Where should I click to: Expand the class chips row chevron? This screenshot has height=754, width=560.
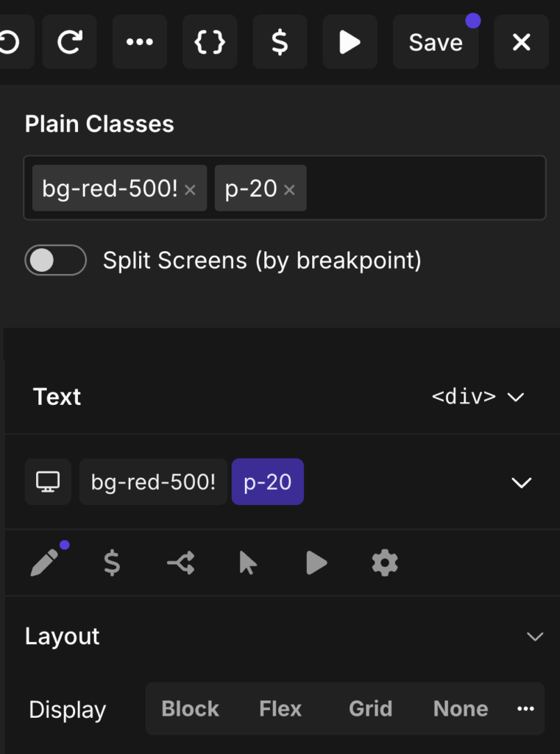pyautogui.click(x=522, y=483)
